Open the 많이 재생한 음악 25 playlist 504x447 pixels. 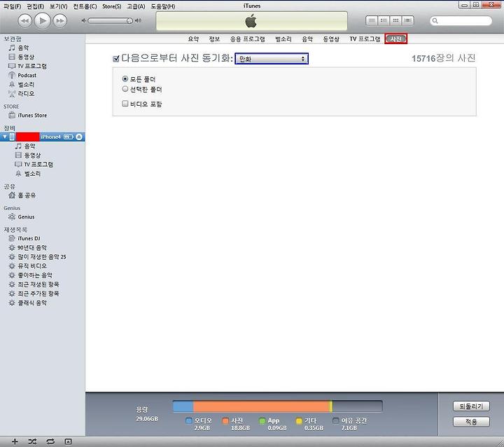click(x=42, y=257)
